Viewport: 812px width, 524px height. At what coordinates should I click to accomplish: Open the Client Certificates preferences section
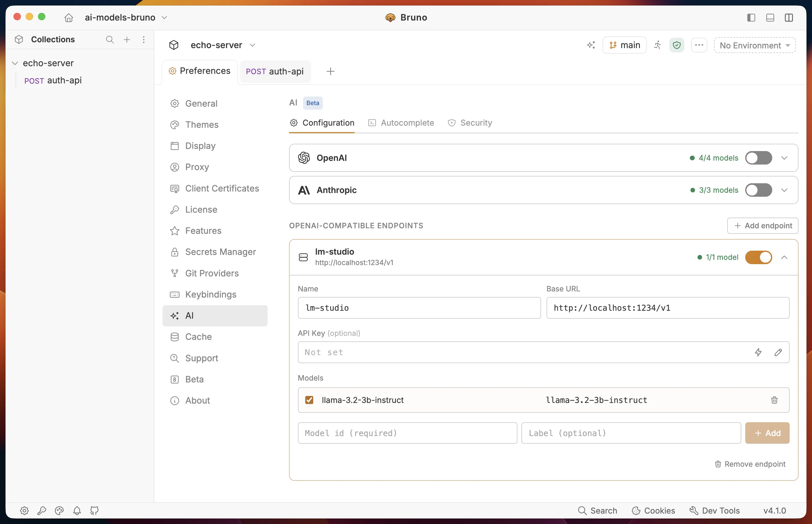tap(215, 188)
